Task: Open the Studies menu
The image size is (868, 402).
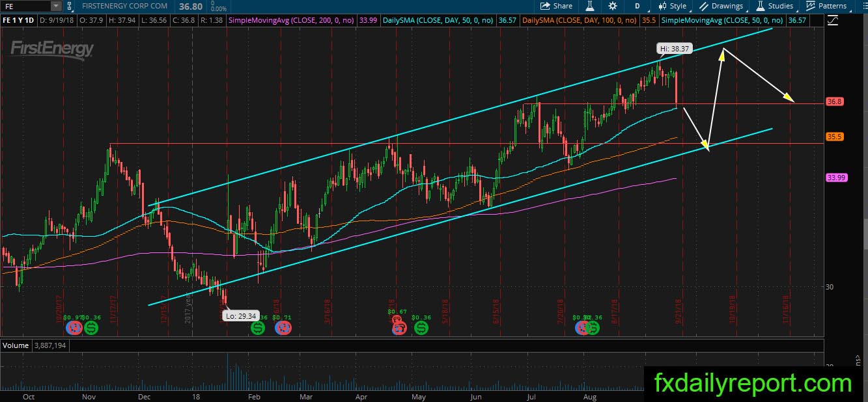Action: click(x=775, y=6)
